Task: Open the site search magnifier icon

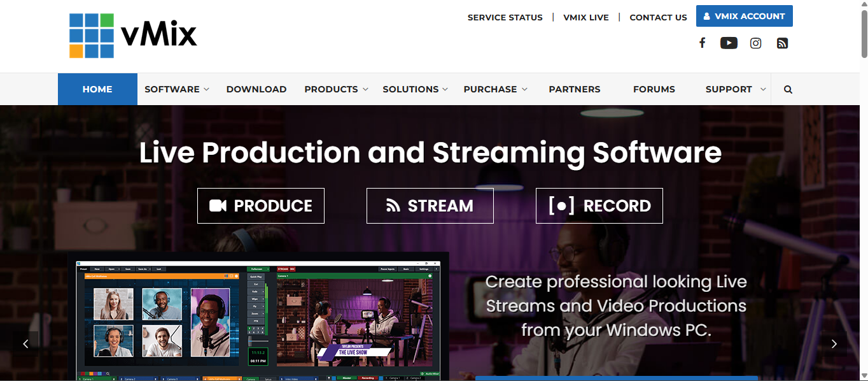Action: pos(788,89)
